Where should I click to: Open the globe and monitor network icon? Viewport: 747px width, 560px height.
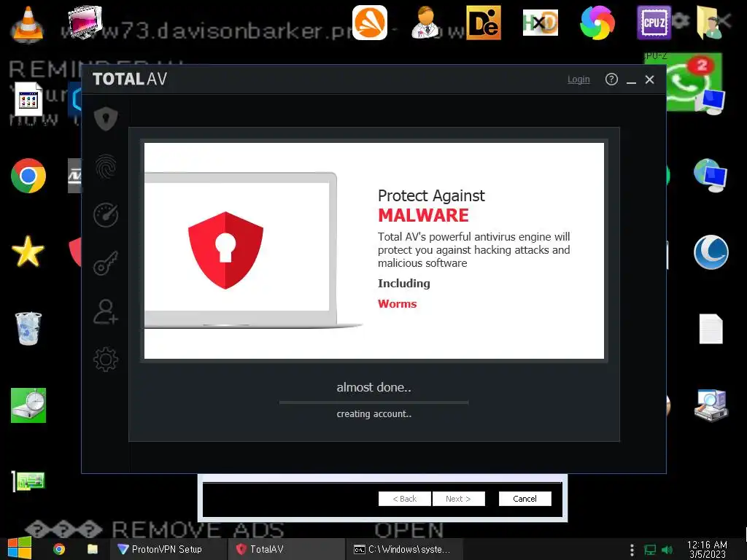[x=711, y=176]
